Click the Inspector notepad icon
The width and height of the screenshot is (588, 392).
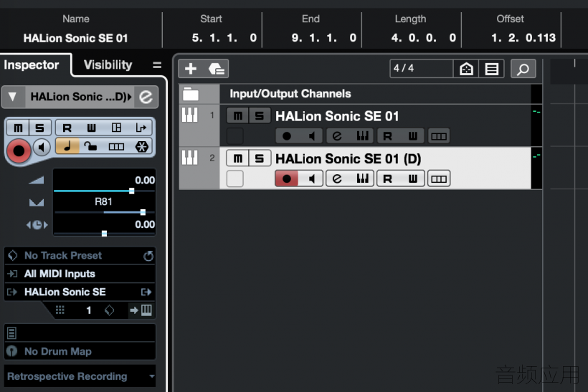click(x=11, y=333)
